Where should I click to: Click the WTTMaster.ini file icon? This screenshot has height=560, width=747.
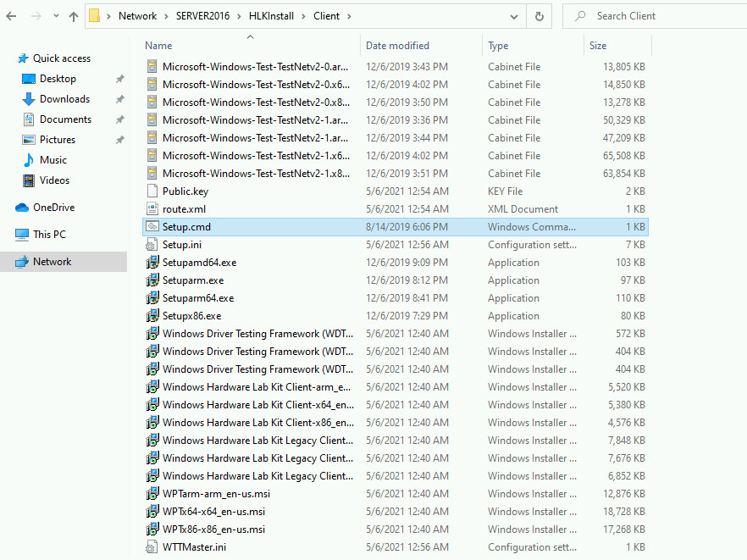152,546
